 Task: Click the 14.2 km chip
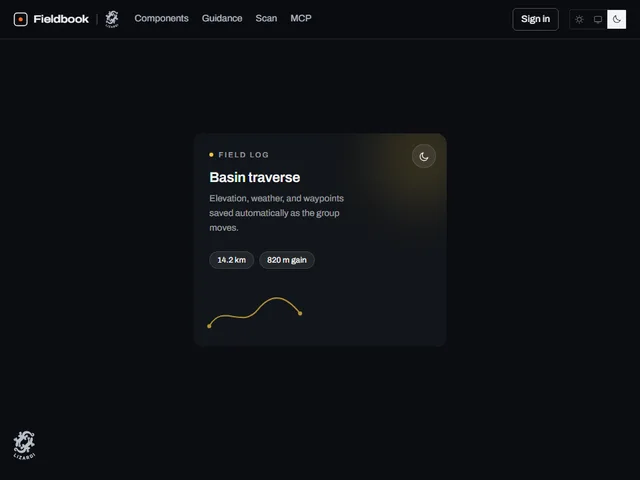pyautogui.click(x=231, y=260)
